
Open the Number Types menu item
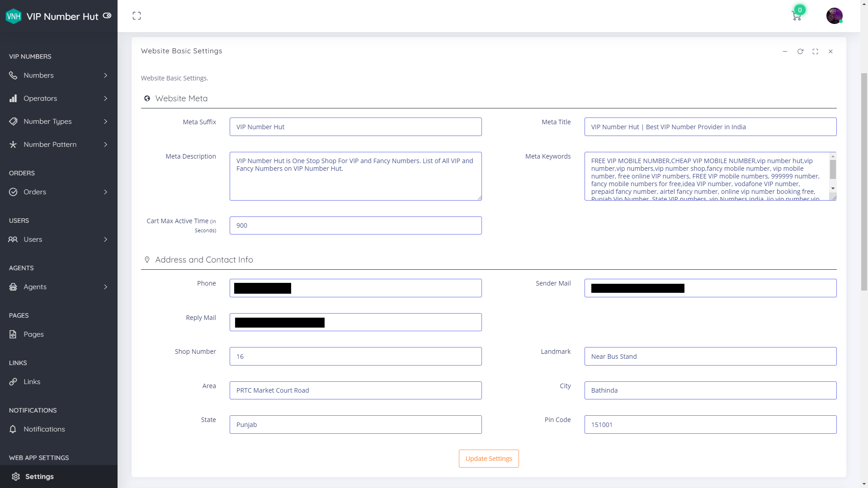pyautogui.click(x=59, y=122)
